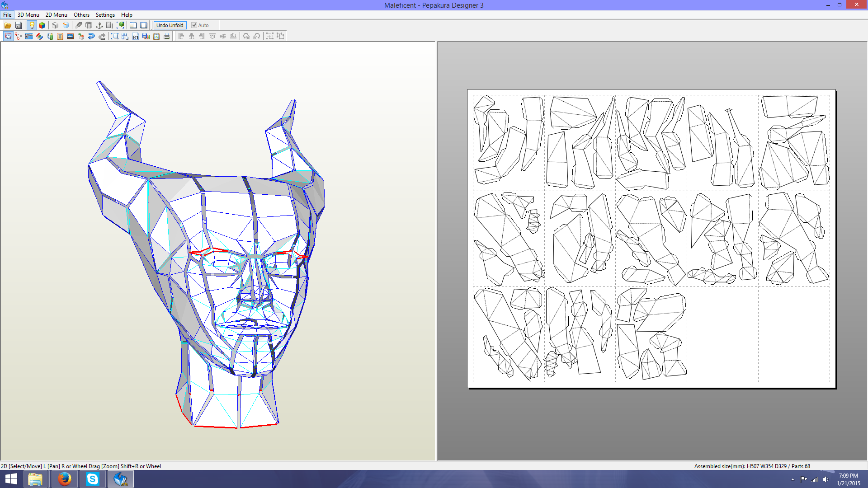Click the gray cylinder model icon
Screen dimensions: 868x488
[89, 25]
